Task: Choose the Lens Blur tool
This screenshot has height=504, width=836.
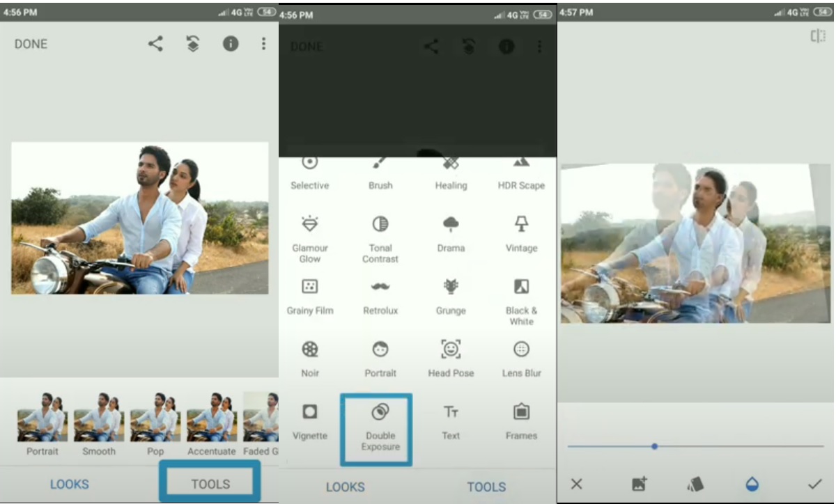Action: click(521, 359)
